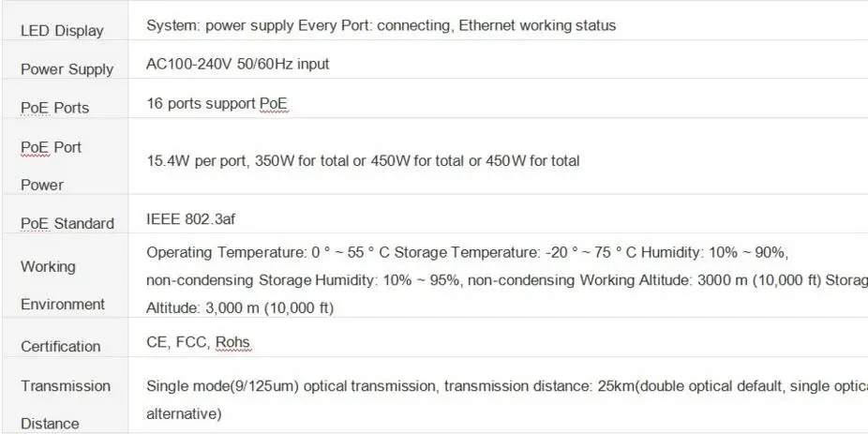Click the PoE Ports row label
868x434 pixels.
click(x=54, y=108)
